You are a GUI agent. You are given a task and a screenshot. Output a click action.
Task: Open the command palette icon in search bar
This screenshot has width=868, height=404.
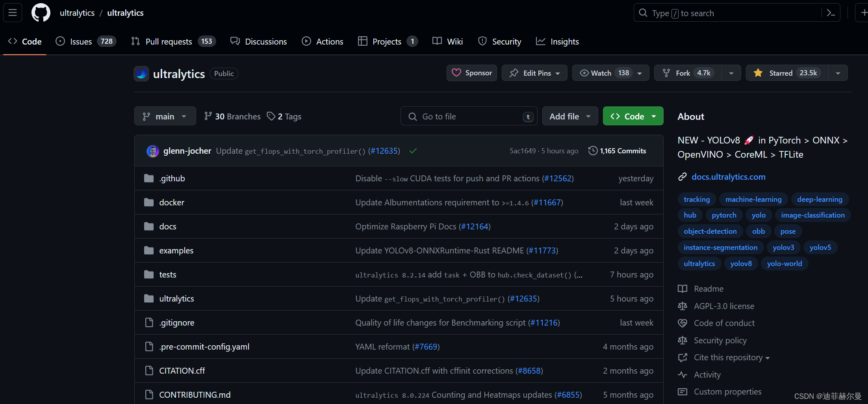[831, 13]
